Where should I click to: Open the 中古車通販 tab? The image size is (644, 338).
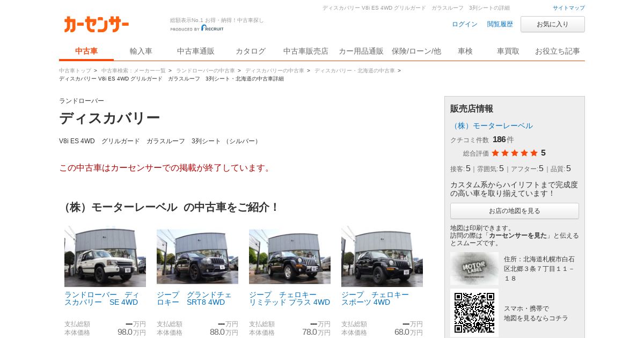tap(196, 52)
